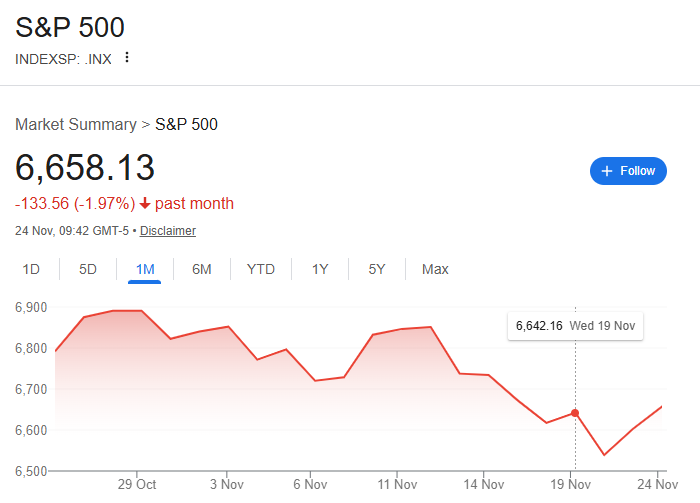Select the Max time range tab
The height and width of the screenshot is (503, 700).
pos(435,269)
